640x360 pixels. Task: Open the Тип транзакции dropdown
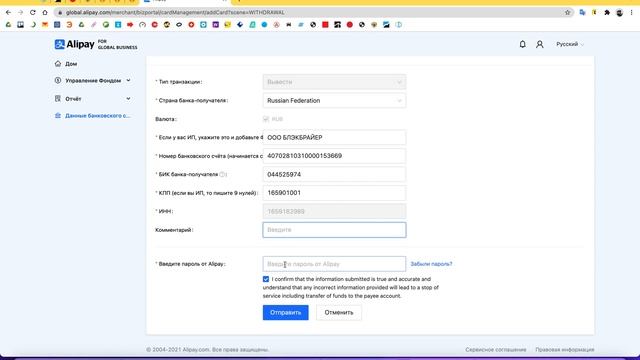(334, 82)
